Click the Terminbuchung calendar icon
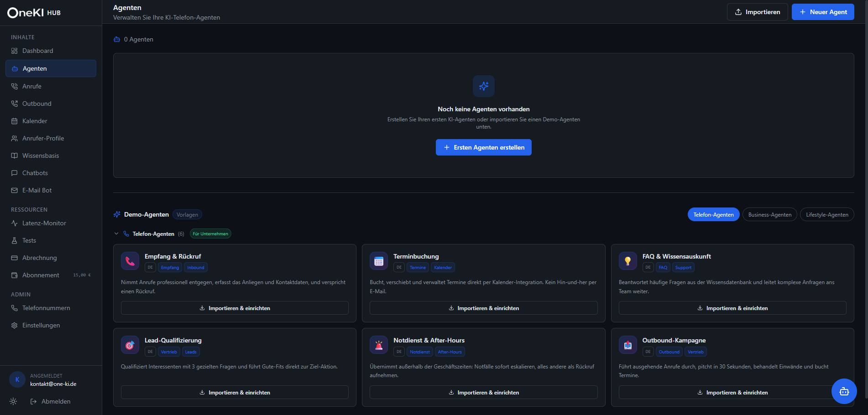This screenshot has height=415, width=868. [x=379, y=261]
